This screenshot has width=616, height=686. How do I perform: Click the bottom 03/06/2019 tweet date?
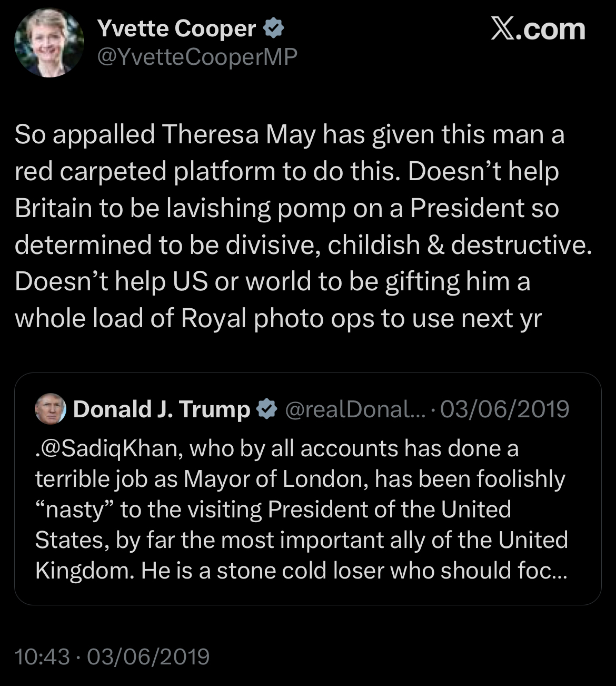tap(148, 656)
